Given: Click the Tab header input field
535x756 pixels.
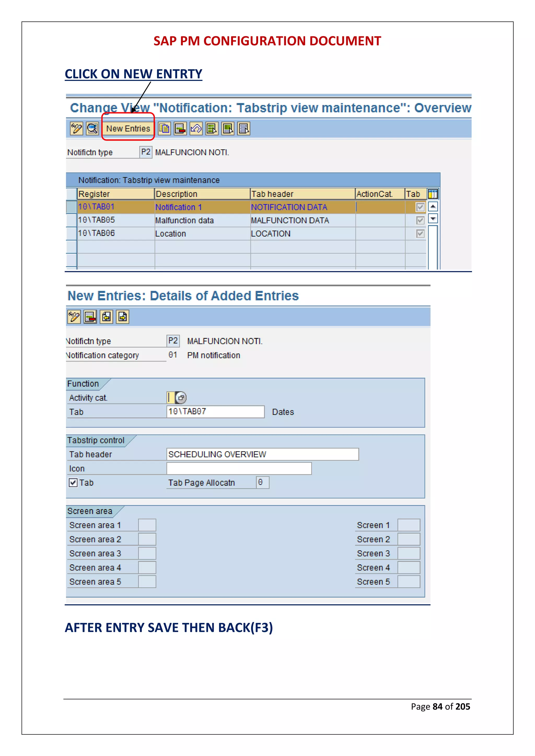Looking at the screenshot, I should [262, 454].
